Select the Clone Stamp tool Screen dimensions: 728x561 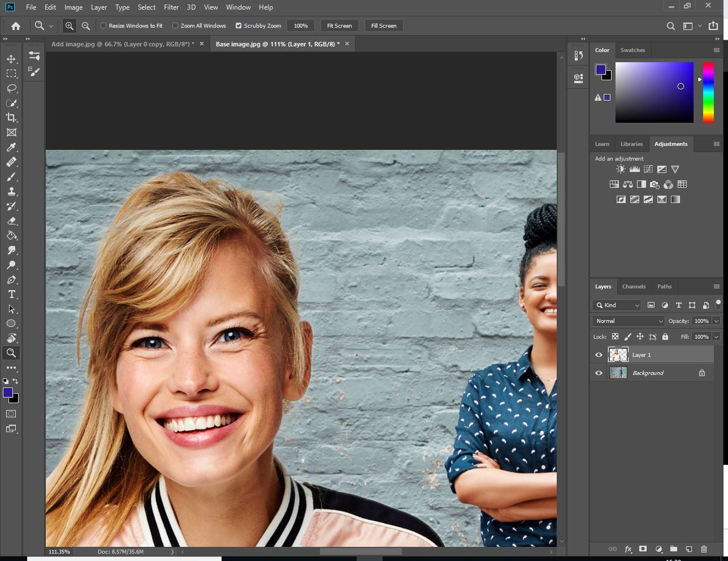click(x=11, y=191)
